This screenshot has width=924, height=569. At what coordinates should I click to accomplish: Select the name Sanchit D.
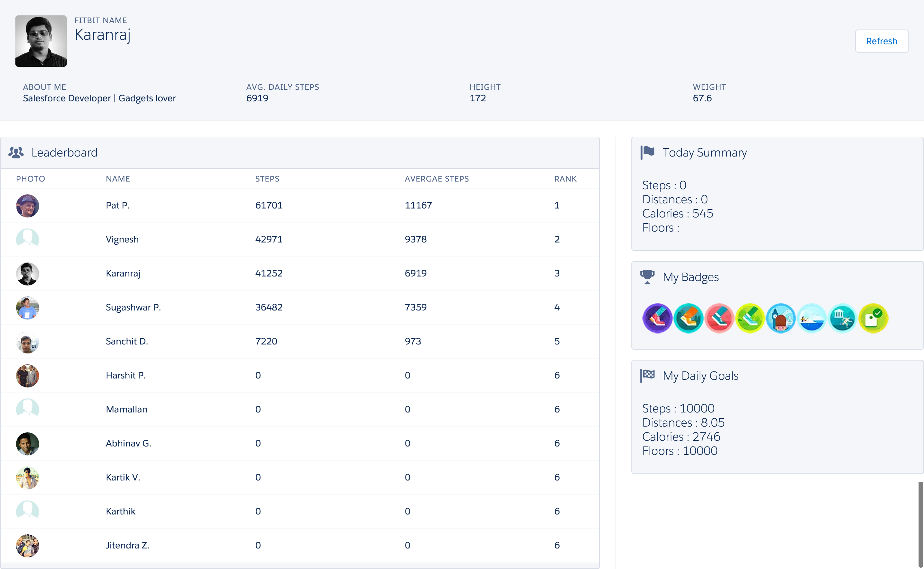tap(127, 341)
